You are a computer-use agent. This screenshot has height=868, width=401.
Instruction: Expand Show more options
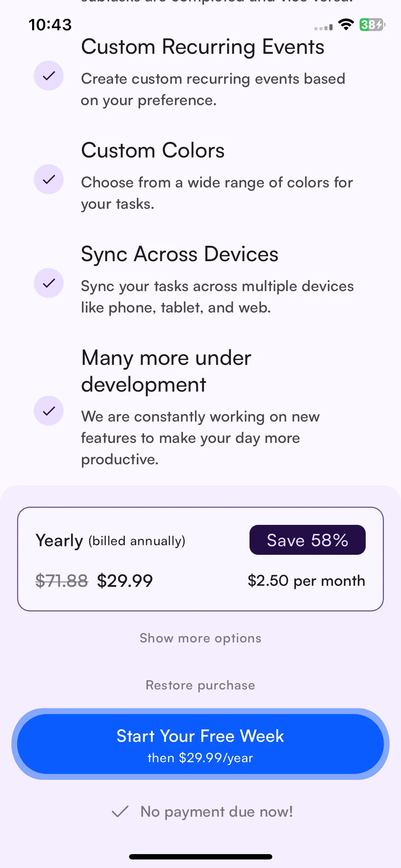(x=200, y=638)
